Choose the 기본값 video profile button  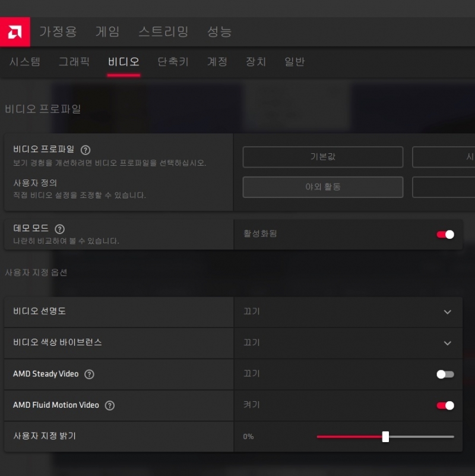(323, 157)
